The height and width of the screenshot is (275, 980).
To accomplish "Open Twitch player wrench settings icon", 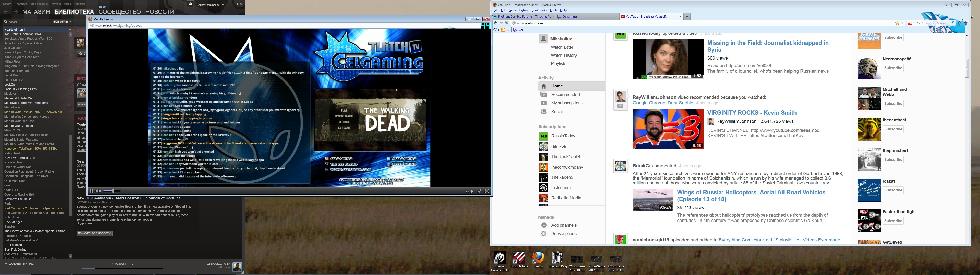I will tap(480, 191).
